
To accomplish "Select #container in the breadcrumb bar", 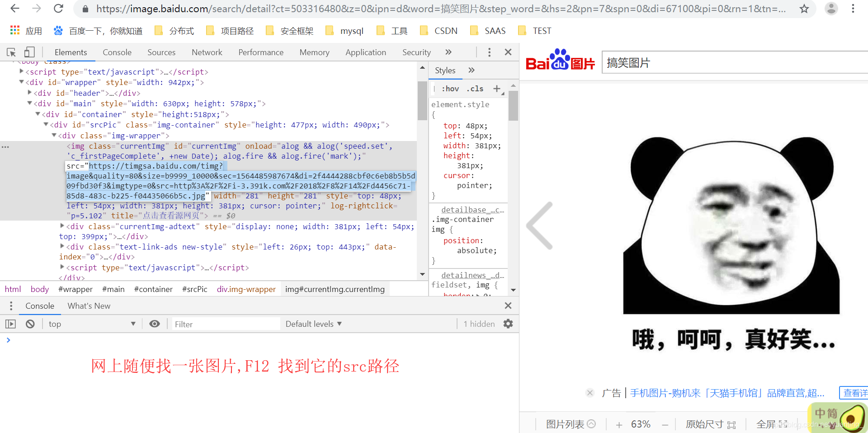I will click(x=153, y=289).
